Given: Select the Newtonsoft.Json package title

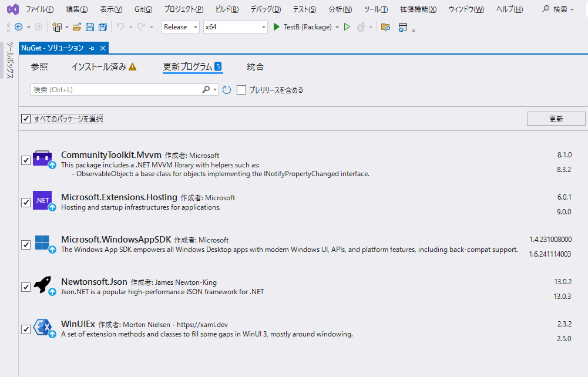Looking at the screenshot, I should coord(94,281).
